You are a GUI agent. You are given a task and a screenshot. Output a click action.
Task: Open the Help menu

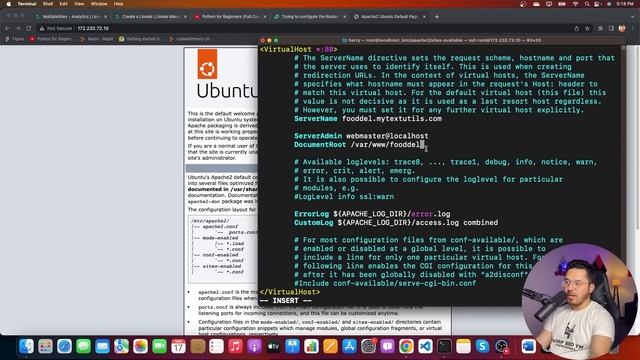pyautogui.click(x=118, y=4)
